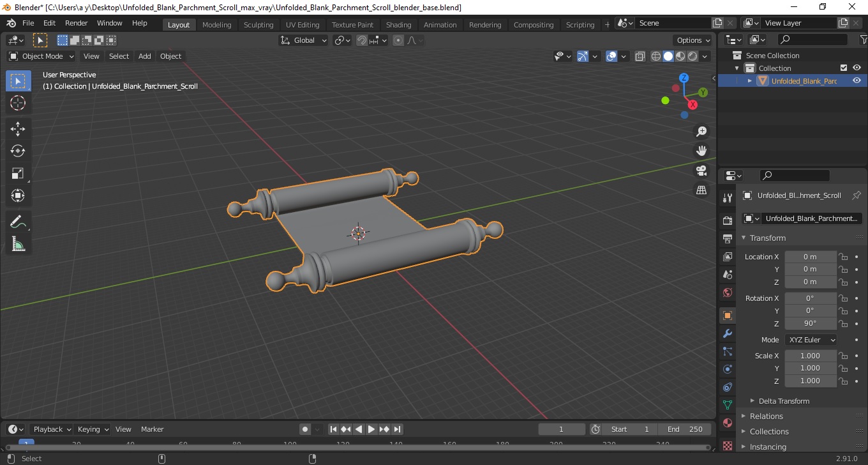Viewport: 868px width, 465px height.
Task: Switch to the Modeling workspace tab
Action: (216, 25)
